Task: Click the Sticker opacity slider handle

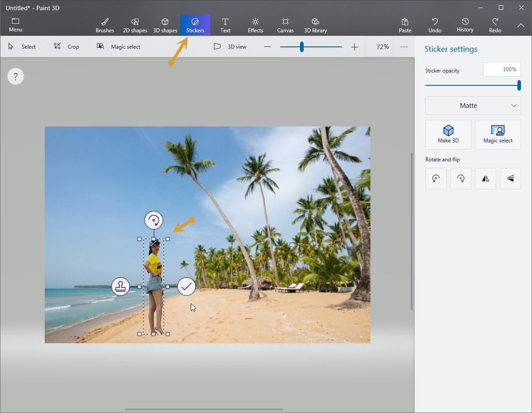Action: [519, 85]
